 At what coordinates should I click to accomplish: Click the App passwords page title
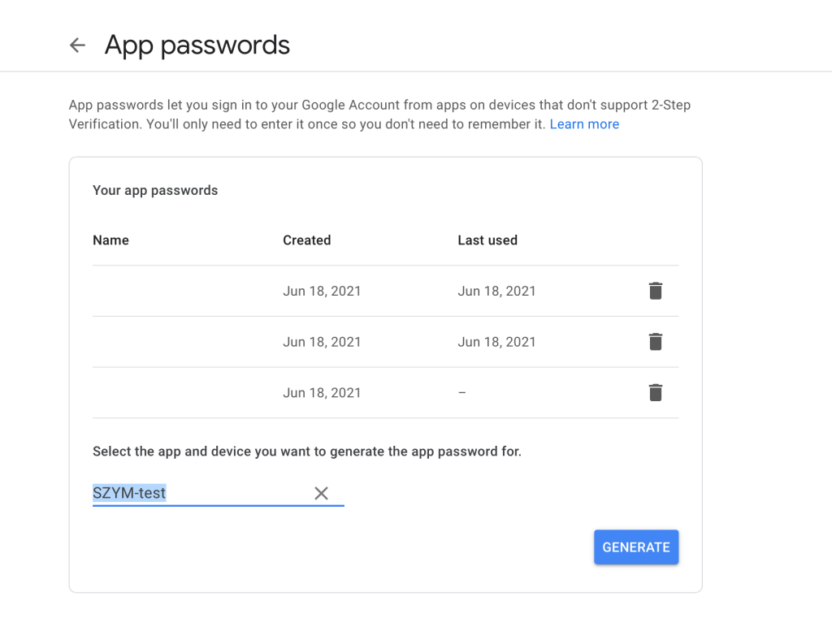(x=197, y=45)
